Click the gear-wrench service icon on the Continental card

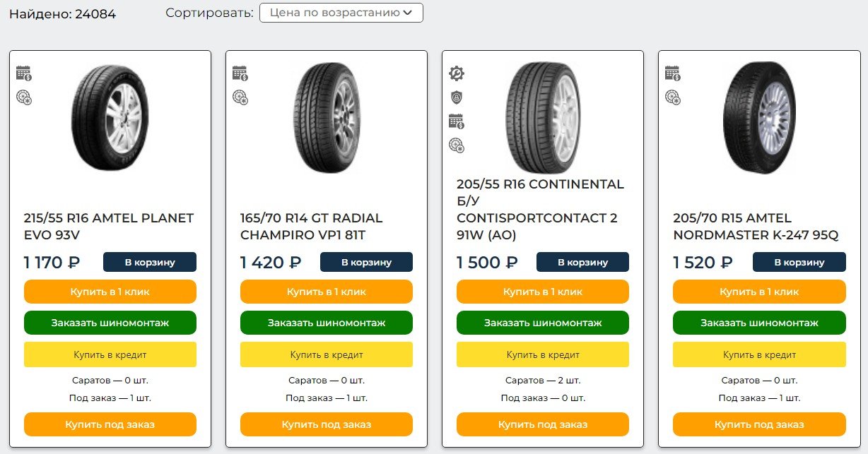coord(457,73)
